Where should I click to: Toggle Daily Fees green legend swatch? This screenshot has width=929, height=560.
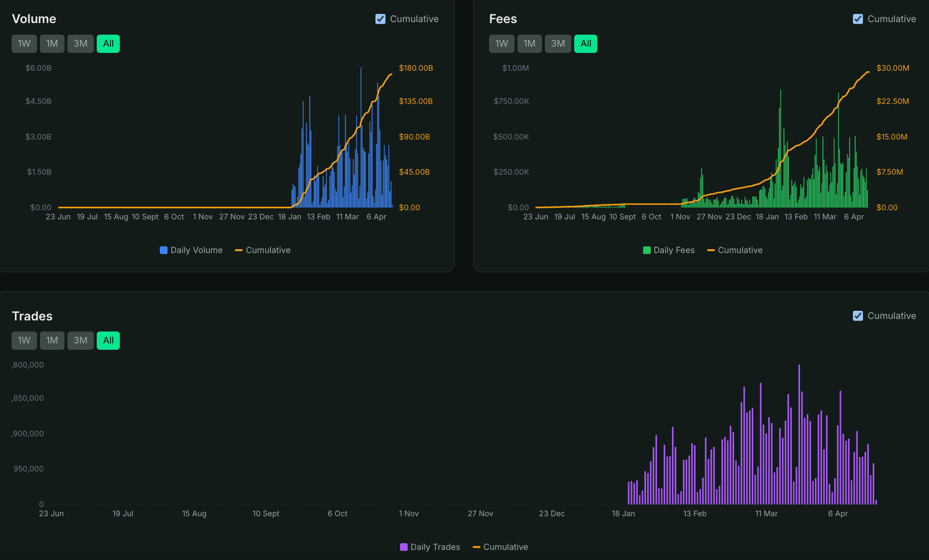point(647,250)
